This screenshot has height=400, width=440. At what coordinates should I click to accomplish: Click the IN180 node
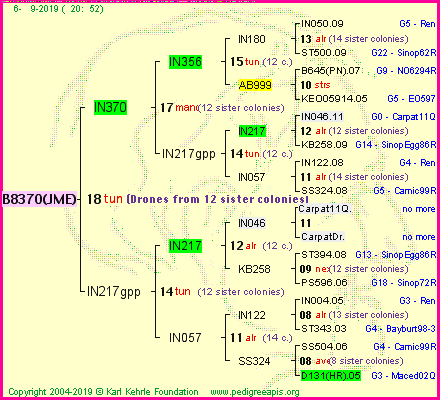point(252,39)
